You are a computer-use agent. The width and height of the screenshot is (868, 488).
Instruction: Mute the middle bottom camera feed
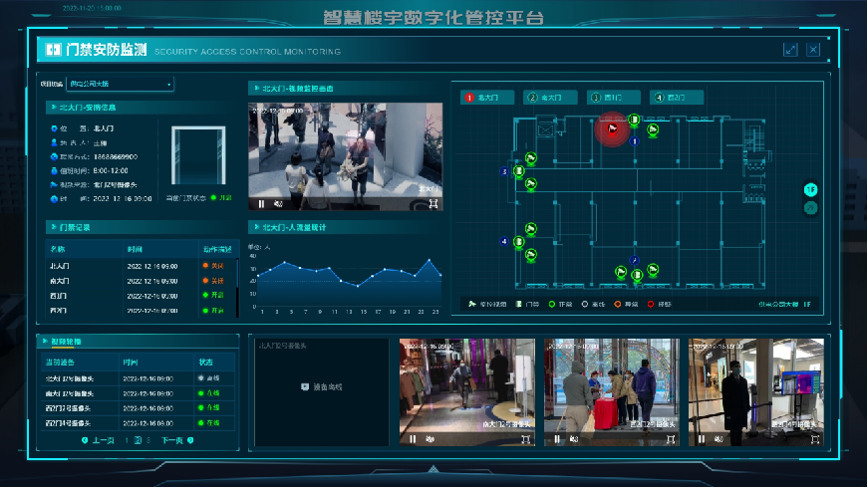(x=572, y=438)
